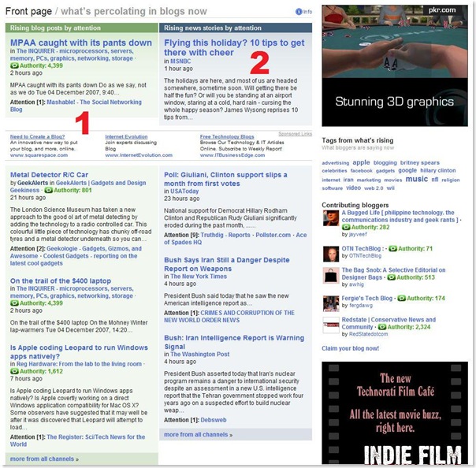Open 'On the trail of the $400 laptop'
This screenshot has width=476, height=468.
[61, 280]
